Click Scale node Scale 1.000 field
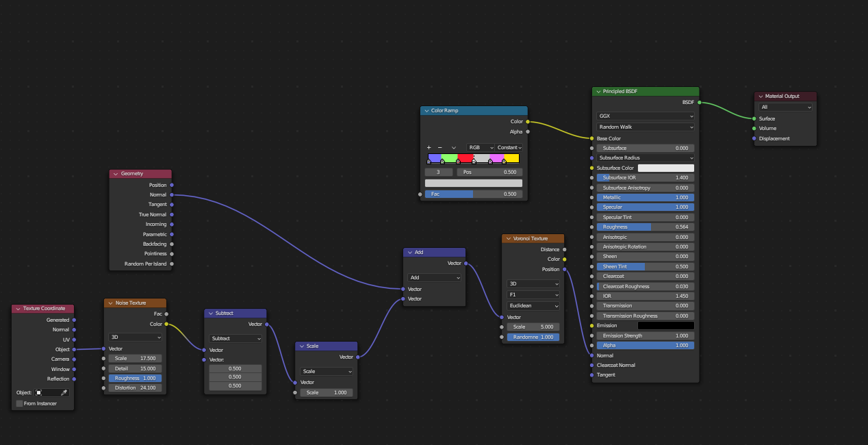868x445 pixels. [327, 393]
